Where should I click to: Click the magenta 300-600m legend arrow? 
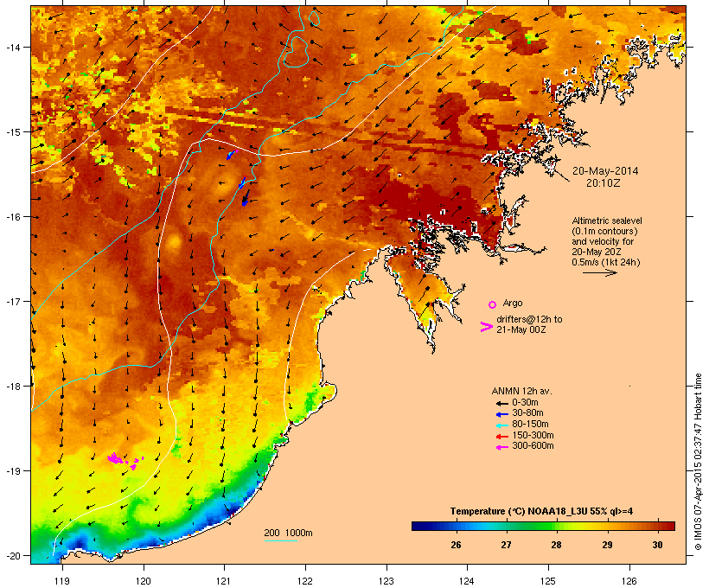tap(501, 447)
